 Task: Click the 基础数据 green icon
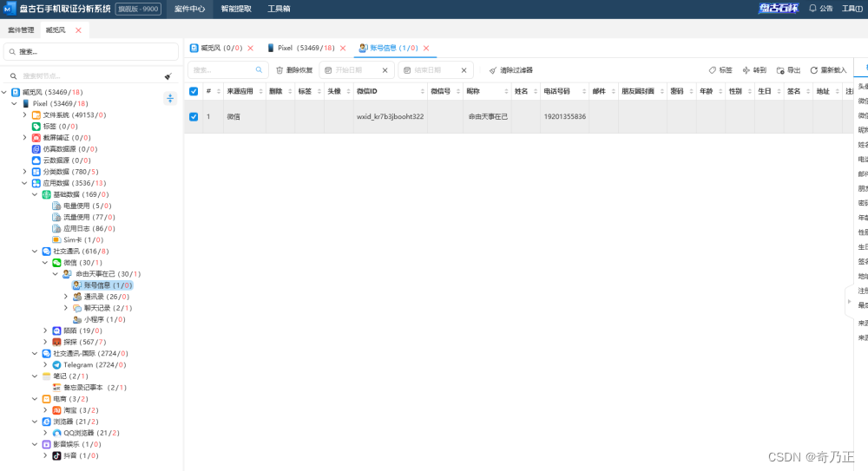47,195
